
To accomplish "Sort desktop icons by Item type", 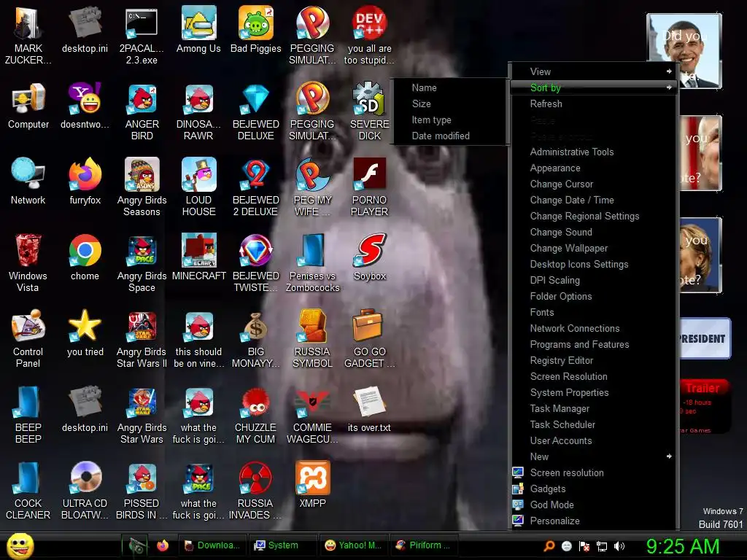I will (x=449, y=120).
